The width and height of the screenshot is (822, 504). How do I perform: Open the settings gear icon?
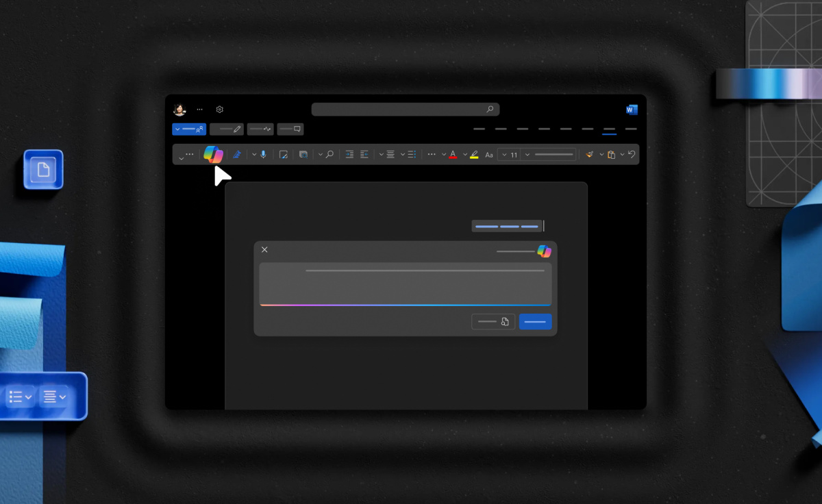(220, 110)
